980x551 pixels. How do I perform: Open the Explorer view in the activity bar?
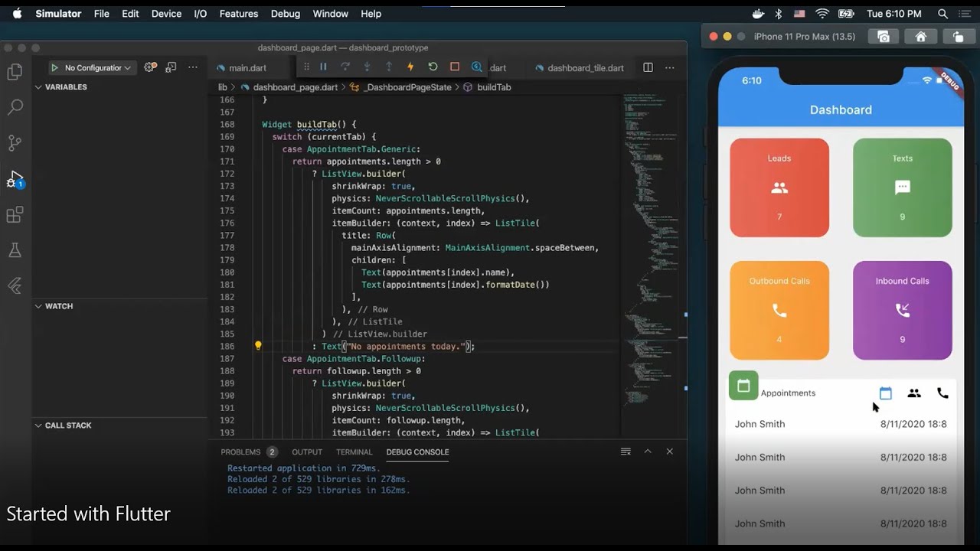tap(15, 72)
